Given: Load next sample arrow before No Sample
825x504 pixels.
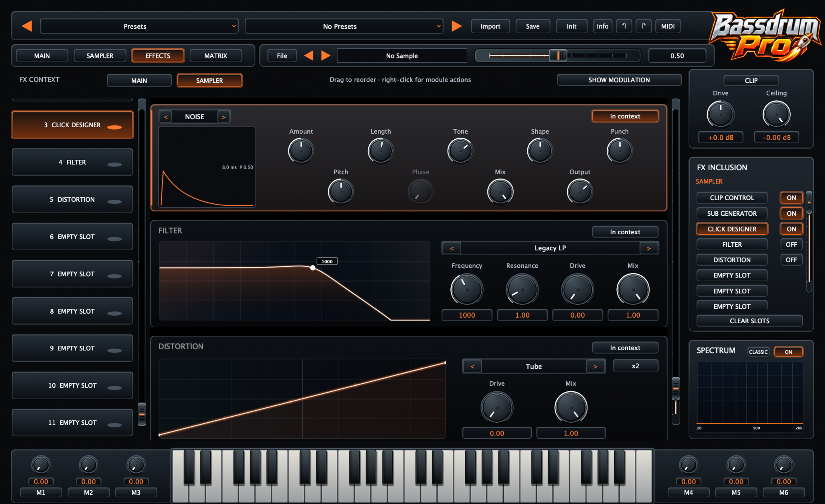Looking at the screenshot, I should [x=325, y=56].
